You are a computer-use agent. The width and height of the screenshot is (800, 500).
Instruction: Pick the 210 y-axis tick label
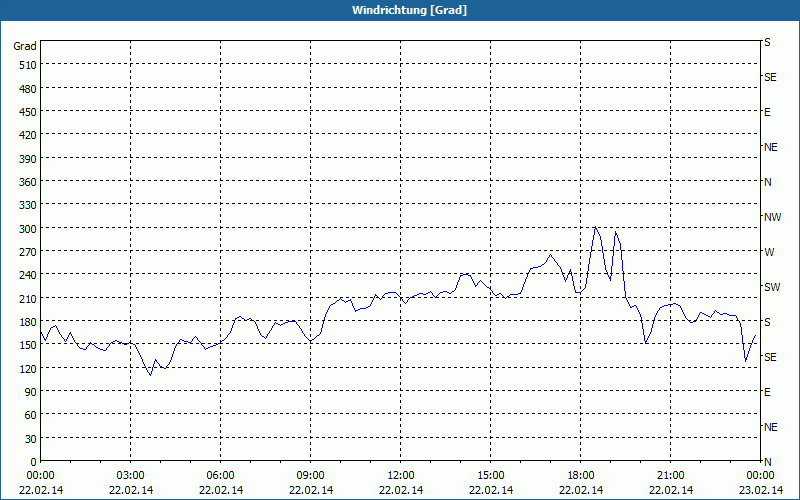pyautogui.click(x=29, y=298)
